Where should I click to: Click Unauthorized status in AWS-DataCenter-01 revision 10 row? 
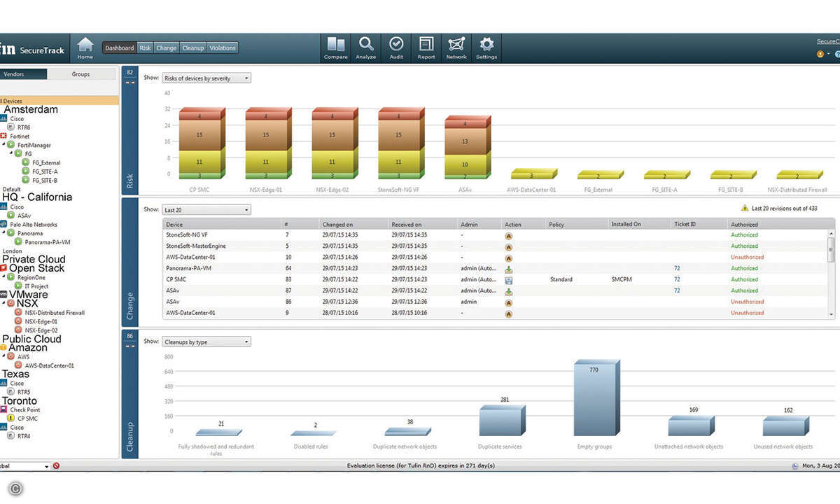click(x=747, y=257)
